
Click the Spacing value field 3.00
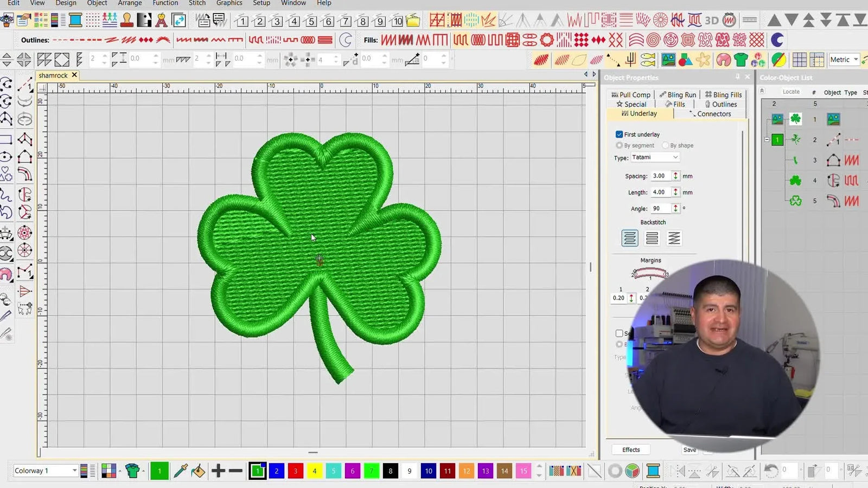661,176
